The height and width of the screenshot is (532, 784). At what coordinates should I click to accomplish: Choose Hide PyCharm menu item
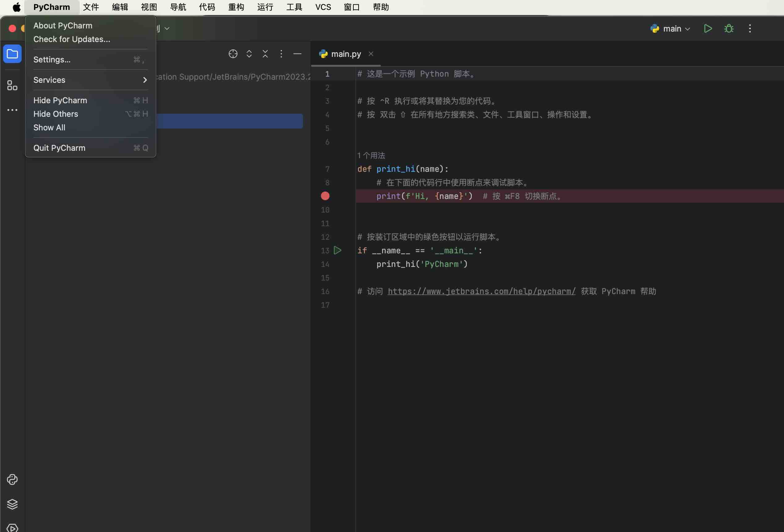(90, 100)
